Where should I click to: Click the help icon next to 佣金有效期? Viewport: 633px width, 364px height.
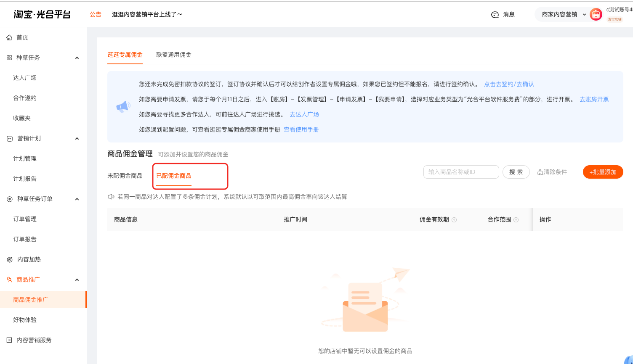tap(454, 220)
